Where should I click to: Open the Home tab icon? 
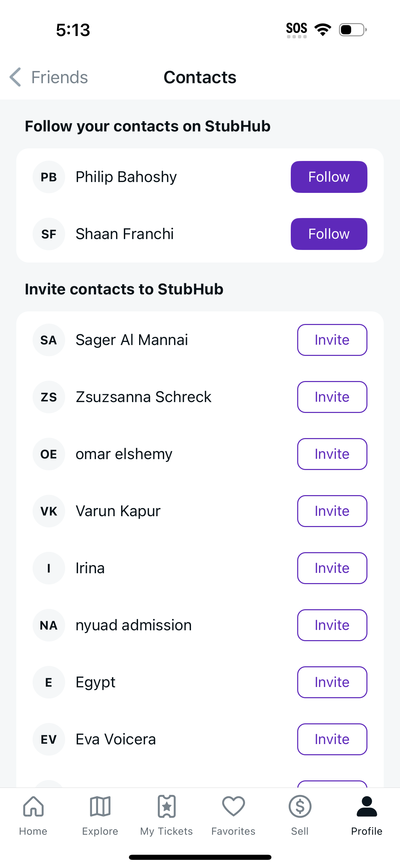pos(33,807)
